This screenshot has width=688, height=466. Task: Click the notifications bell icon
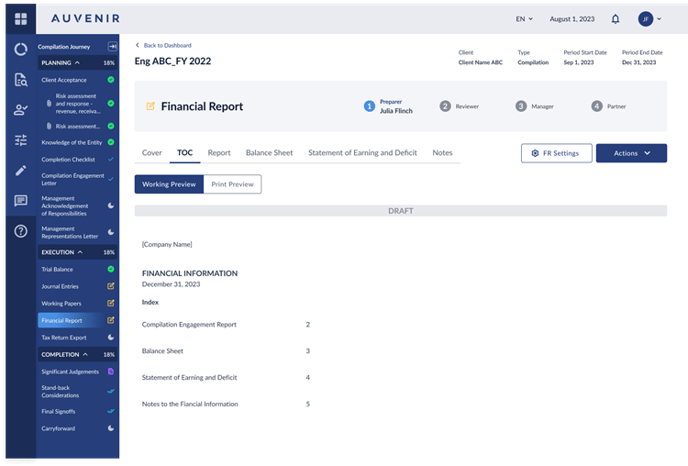coord(615,19)
